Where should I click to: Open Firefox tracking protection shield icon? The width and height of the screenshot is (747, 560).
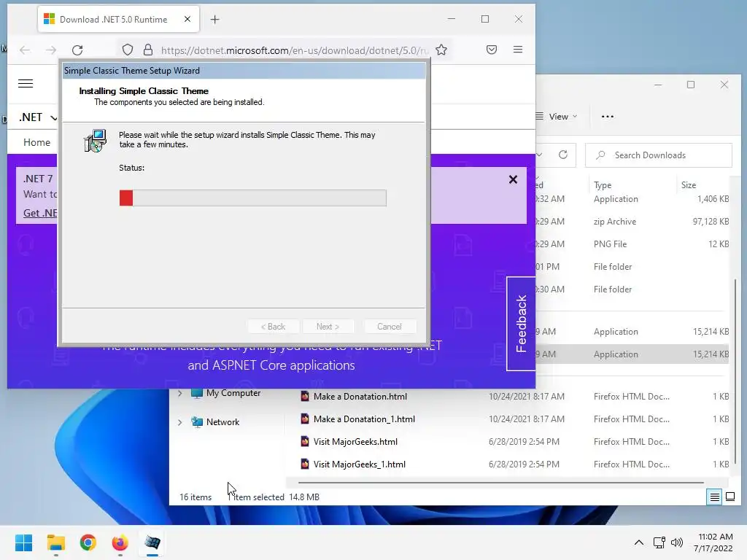click(x=127, y=50)
